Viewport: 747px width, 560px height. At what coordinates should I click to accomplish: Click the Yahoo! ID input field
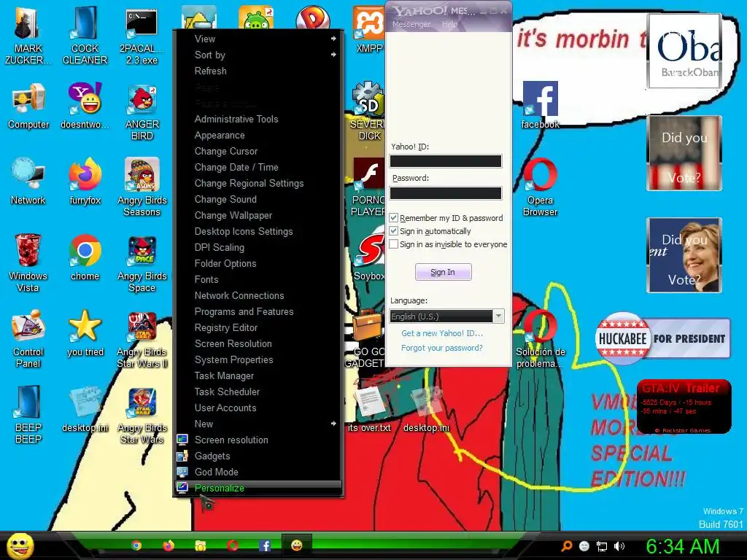[x=446, y=161]
